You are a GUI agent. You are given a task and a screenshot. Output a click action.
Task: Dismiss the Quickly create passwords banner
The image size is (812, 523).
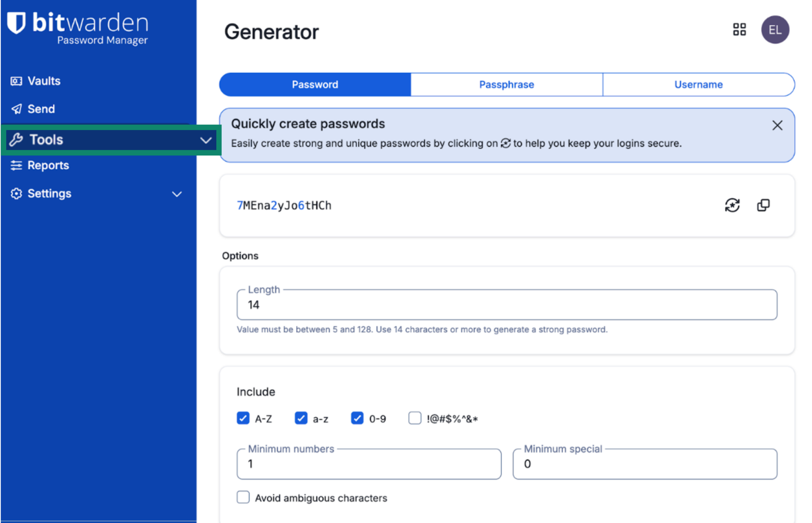pos(777,125)
